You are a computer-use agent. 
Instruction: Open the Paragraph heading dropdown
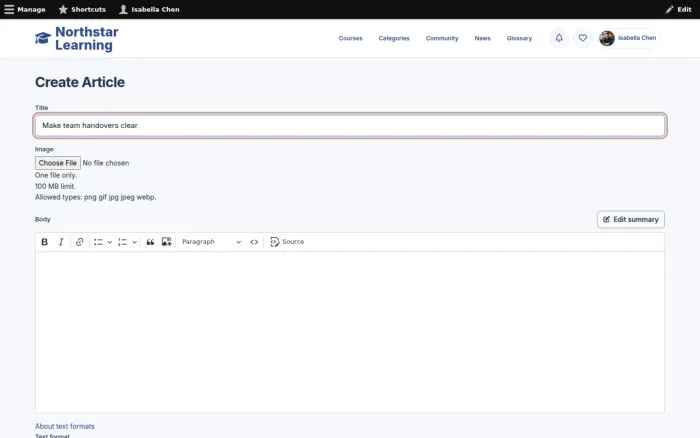click(x=211, y=242)
